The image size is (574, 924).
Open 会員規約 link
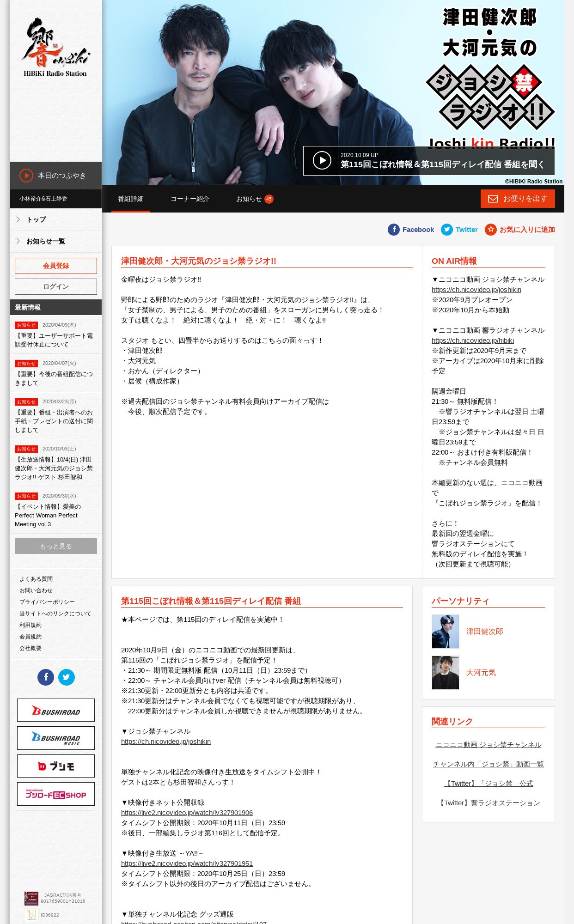pyautogui.click(x=31, y=637)
